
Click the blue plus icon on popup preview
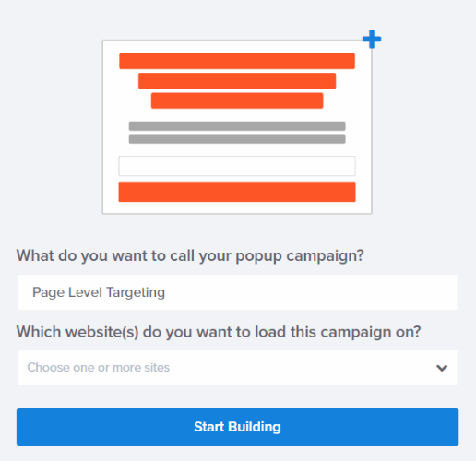point(372,39)
